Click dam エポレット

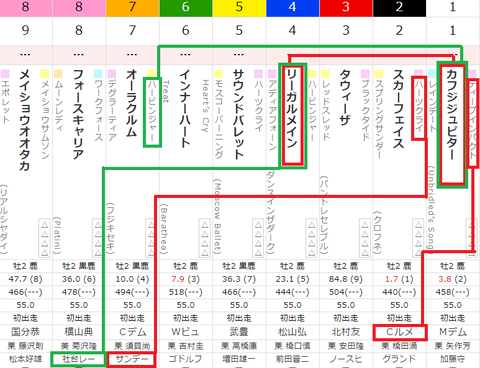tap(5, 101)
